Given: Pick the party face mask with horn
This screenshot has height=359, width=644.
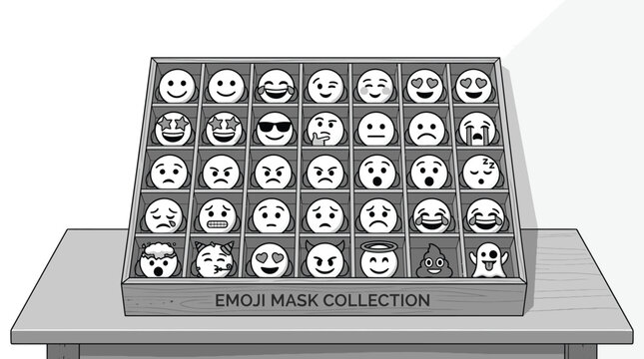Looking at the screenshot, I should pos(215,259).
